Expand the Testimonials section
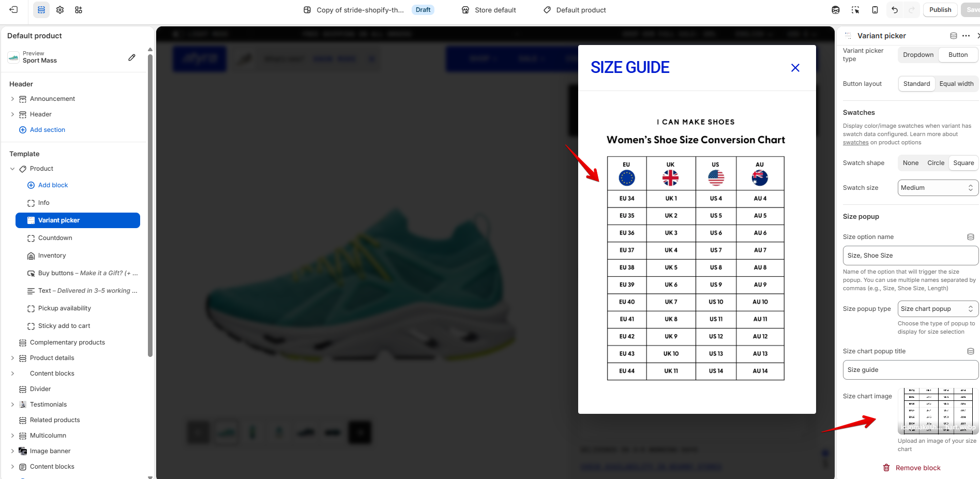This screenshot has width=980, height=479. click(12, 405)
